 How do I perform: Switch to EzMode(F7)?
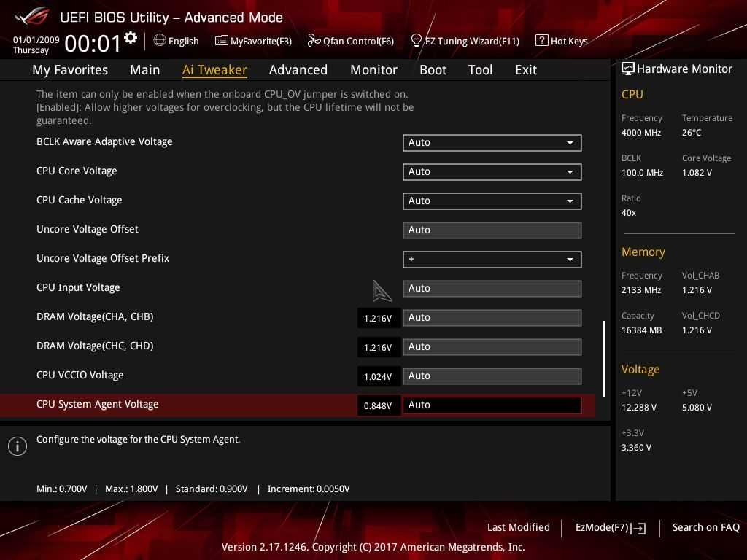tap(610, 527)
